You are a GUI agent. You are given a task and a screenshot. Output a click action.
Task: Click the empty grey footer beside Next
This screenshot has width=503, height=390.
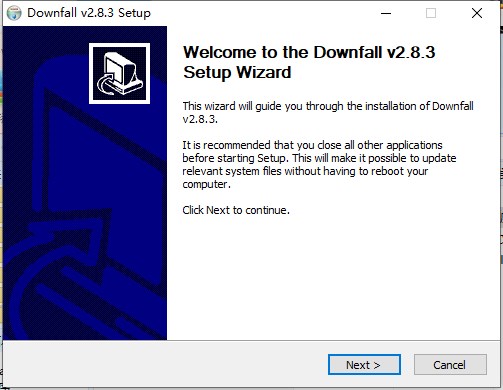point(163,364)
